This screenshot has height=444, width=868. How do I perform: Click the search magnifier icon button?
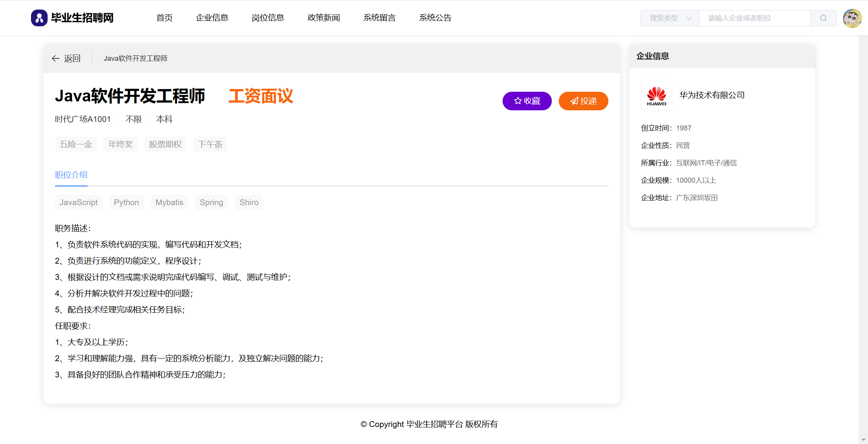[823, 18]
